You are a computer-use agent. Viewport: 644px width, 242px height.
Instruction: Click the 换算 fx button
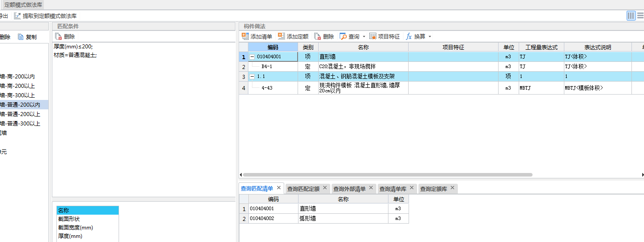[x=415, y=36]
